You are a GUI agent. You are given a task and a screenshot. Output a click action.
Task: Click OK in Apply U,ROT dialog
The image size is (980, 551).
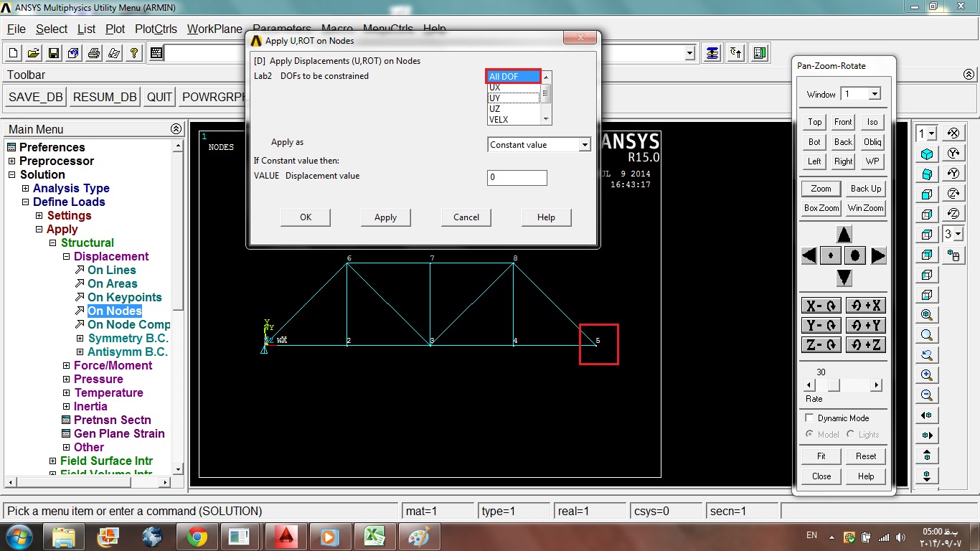click(306, 217)
